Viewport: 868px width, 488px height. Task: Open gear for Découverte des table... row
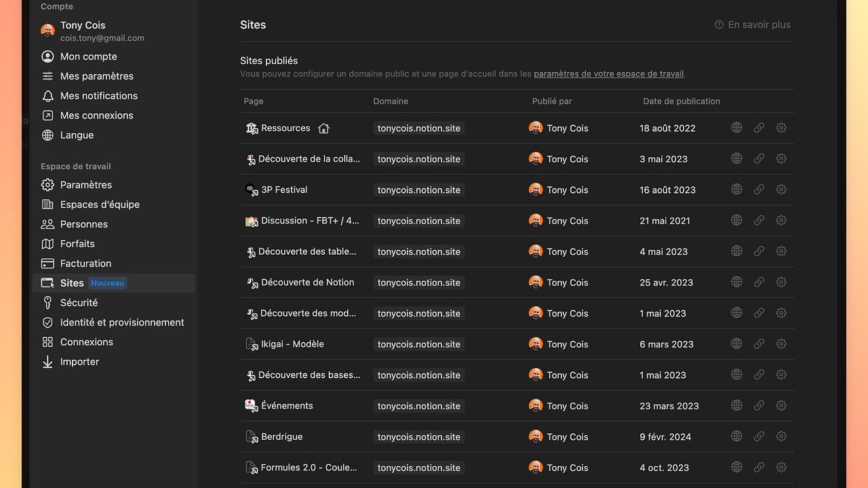pyautogui.click(x=781, y=251)
